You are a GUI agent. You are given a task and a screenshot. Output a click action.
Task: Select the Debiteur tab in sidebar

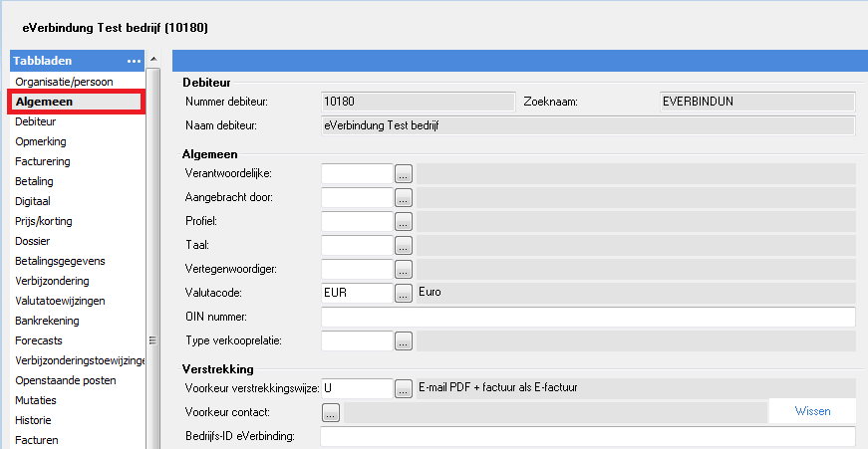pos(36,121)
